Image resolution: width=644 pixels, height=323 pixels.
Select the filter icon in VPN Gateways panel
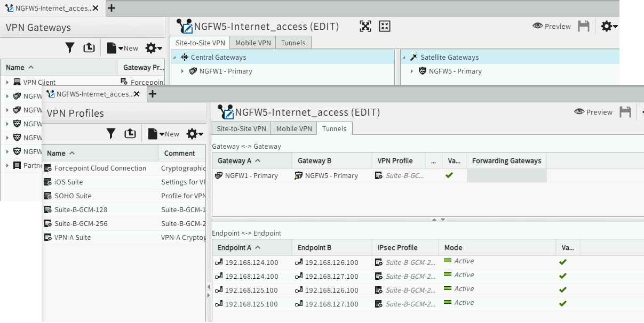tap(70, 47)
